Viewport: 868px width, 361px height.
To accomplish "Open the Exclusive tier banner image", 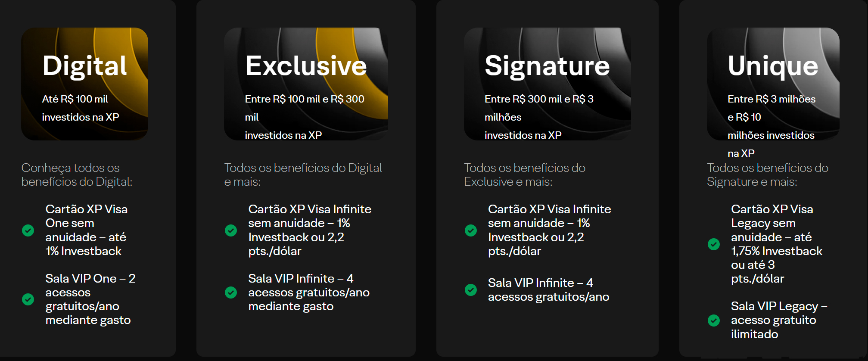I will pos(306,84).
